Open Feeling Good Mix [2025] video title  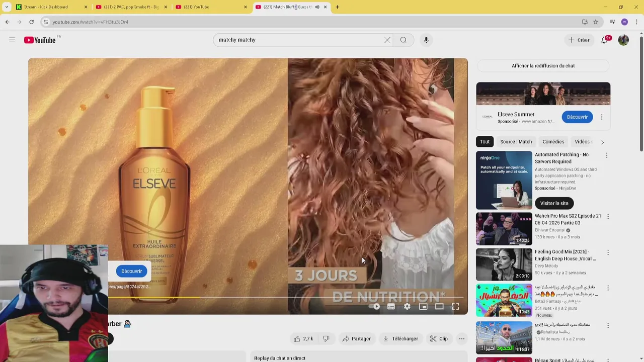[566, 255]
